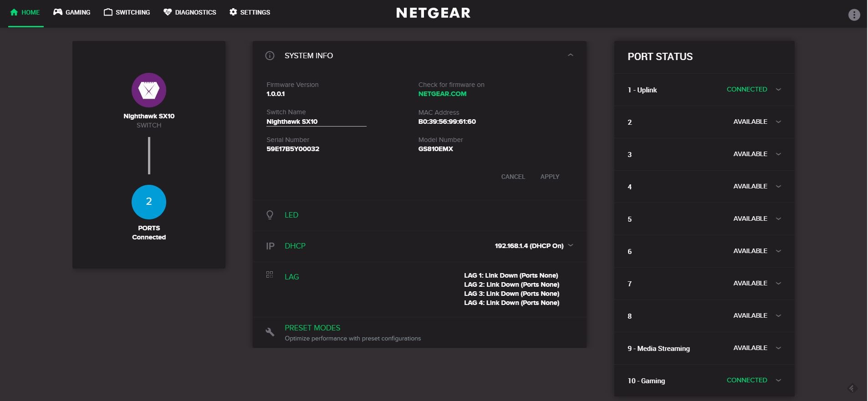868x401 pixels.
Task: Open the LED settings section
Action: [x=291, y=215]
